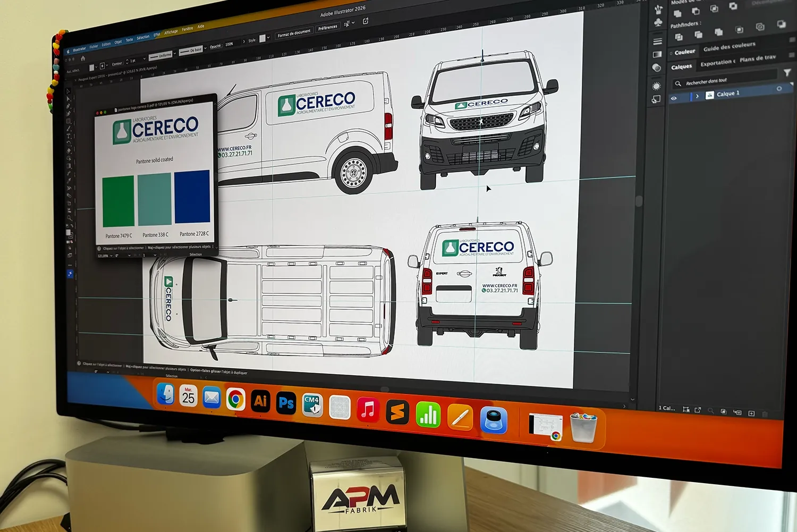Click the share icon in the top control bar

366,21
